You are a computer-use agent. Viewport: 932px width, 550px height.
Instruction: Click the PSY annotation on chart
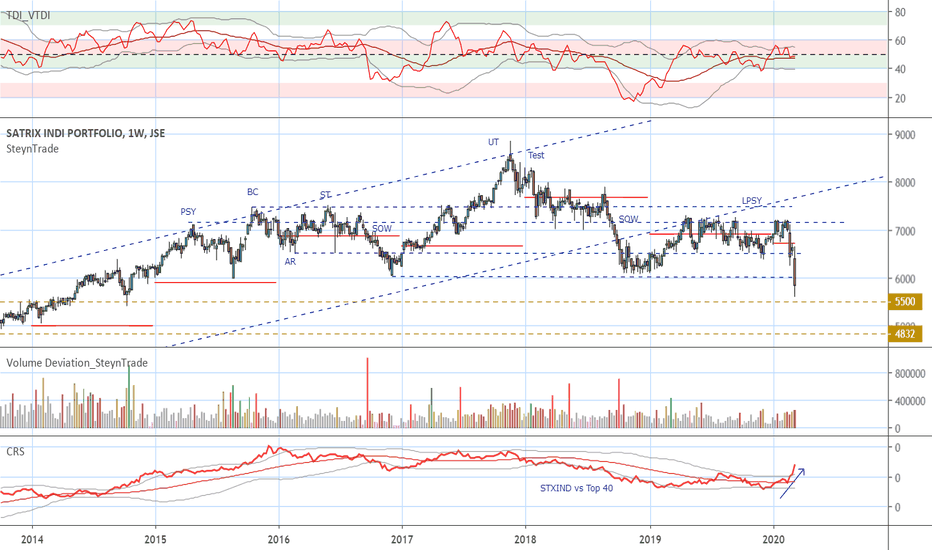[x=188, y=212]
